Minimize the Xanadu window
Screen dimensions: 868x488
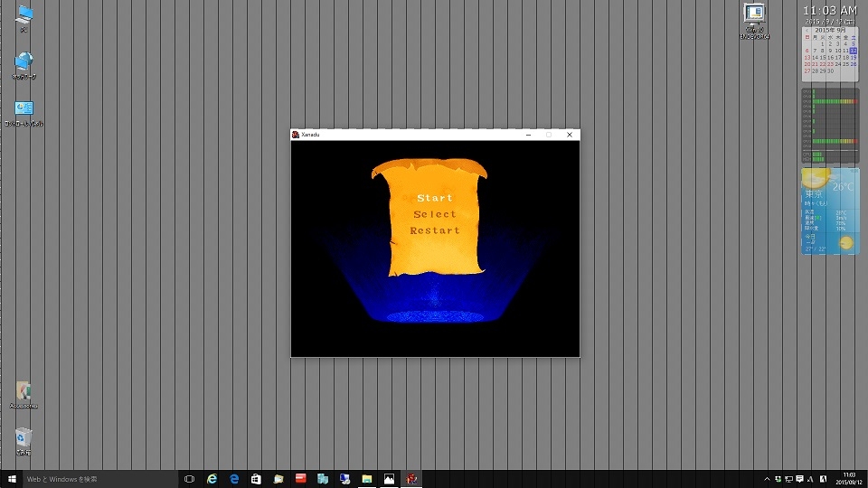[x=528, y=135]
